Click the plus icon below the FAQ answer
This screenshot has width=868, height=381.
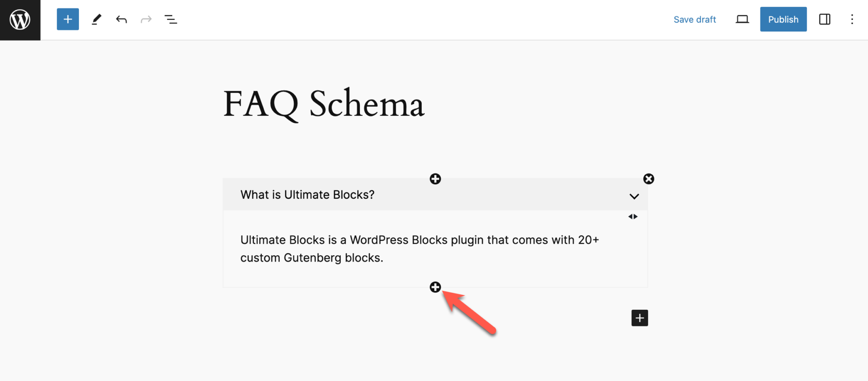435,287
